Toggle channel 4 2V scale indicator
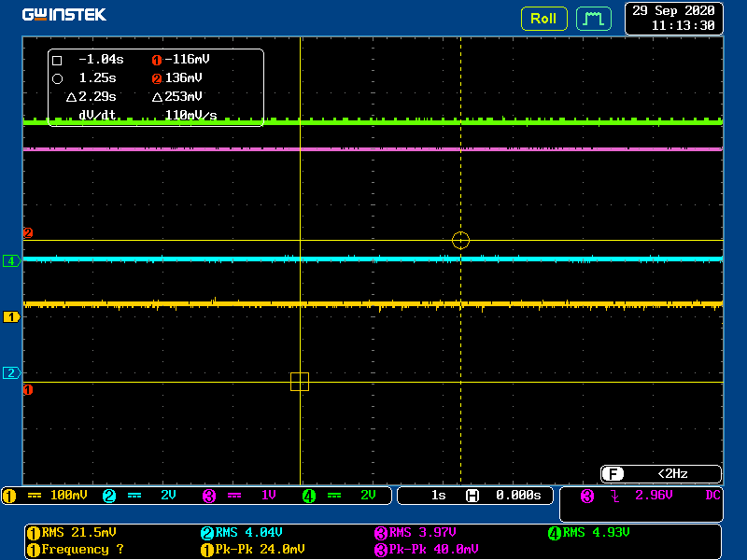Screen dimensions: 747x560 [348, 496]
